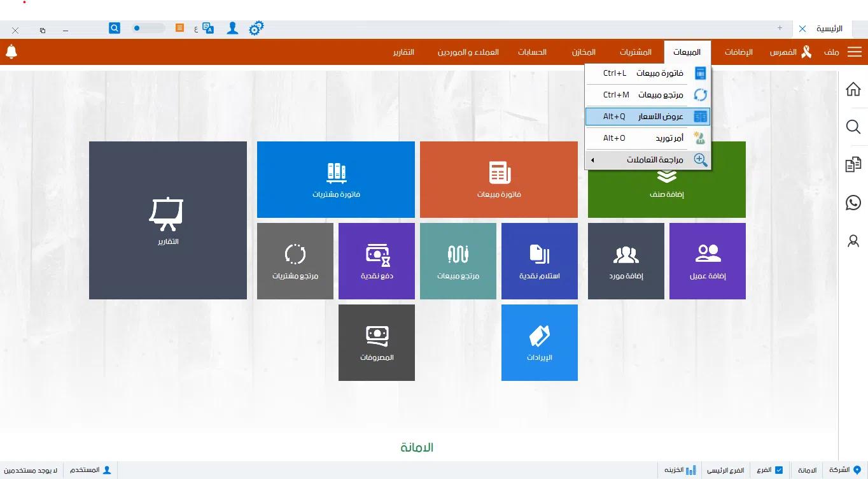Go to home via sidebar house icon
868x479 pixels.
pyautogui.click(x=853, y=89)
